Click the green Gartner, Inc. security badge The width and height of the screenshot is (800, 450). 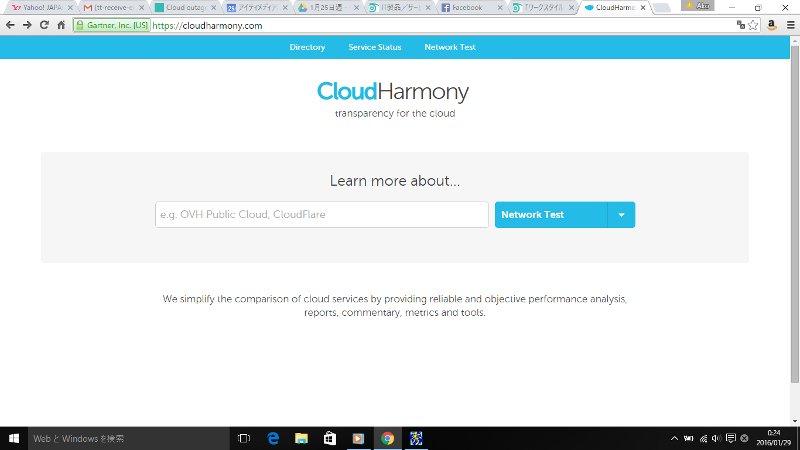point(112,25)
